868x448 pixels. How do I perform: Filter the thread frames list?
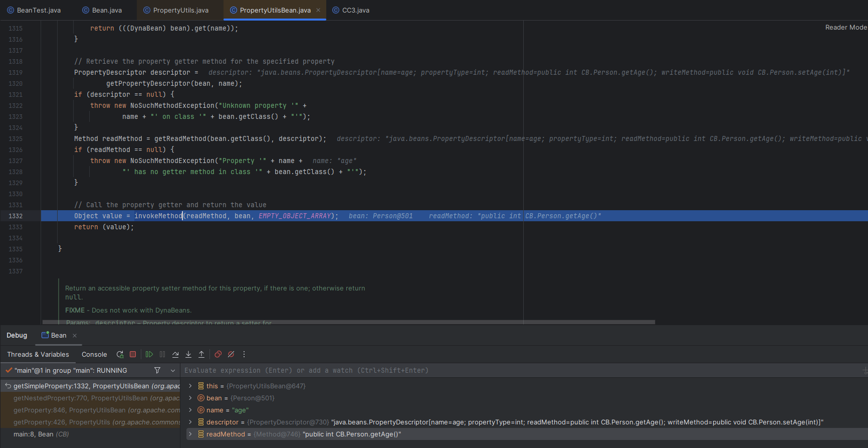point(157,370)
